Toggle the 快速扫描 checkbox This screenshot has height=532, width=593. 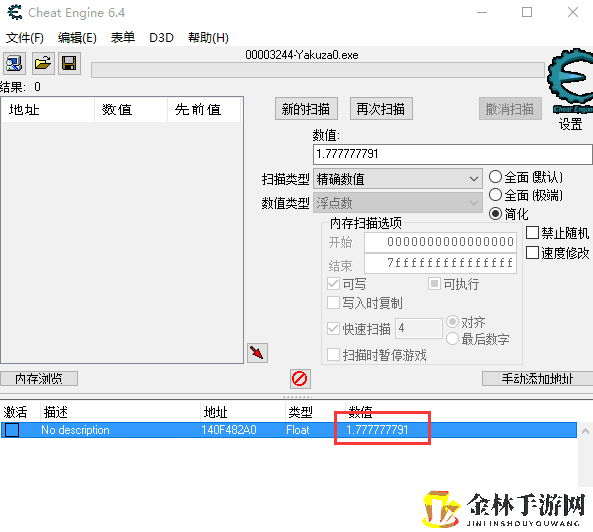(x=333, y=329)
